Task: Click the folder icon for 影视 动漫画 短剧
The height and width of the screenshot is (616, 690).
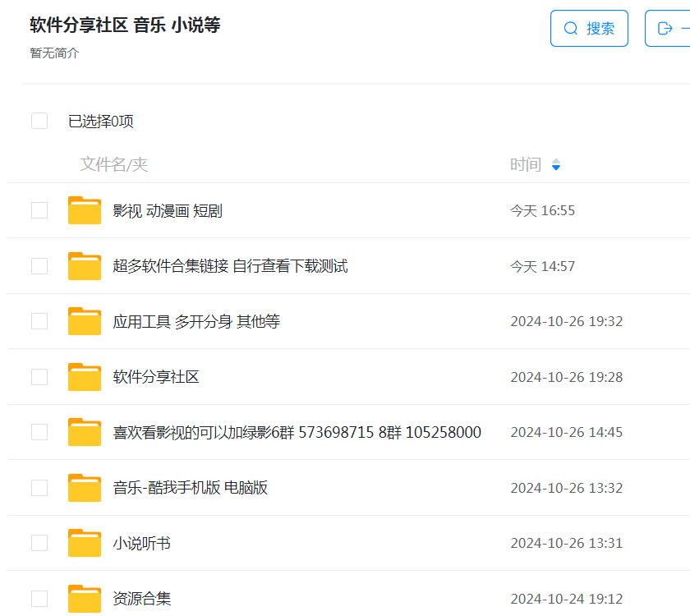Action: pyautogui.click(x=85, y=210)
